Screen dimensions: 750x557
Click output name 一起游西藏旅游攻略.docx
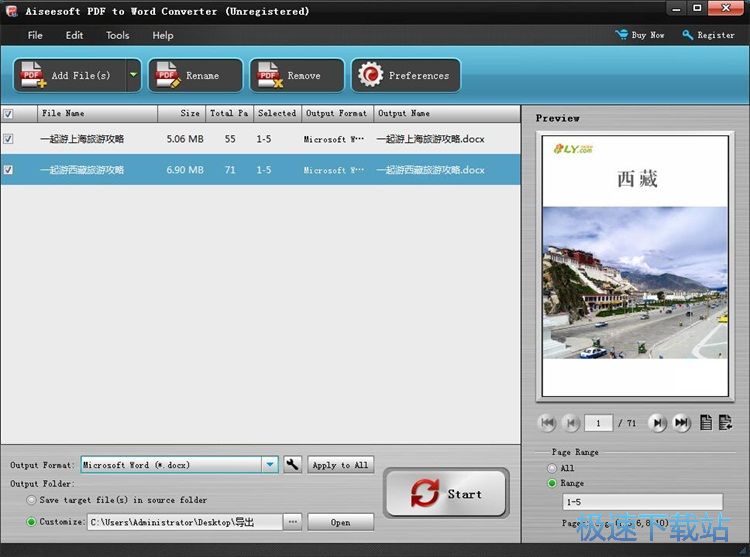pos(430,170)
